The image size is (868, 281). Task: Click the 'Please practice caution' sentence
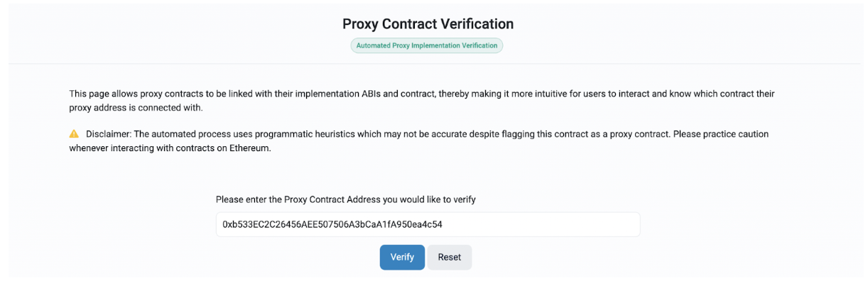pos(720,134)
